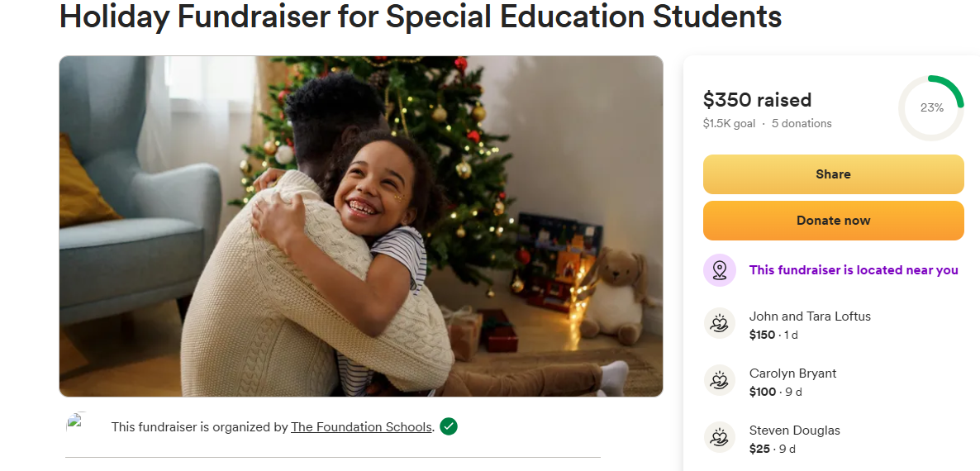Open the fundraiser main photo
This screenshot has height=471, width=980.
[x=360, y=226]
